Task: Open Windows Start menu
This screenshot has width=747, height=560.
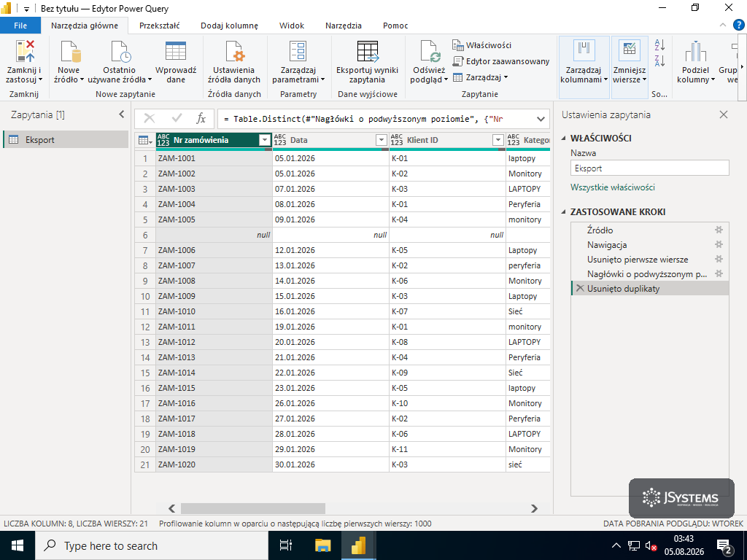Action: tap(18, 545)
